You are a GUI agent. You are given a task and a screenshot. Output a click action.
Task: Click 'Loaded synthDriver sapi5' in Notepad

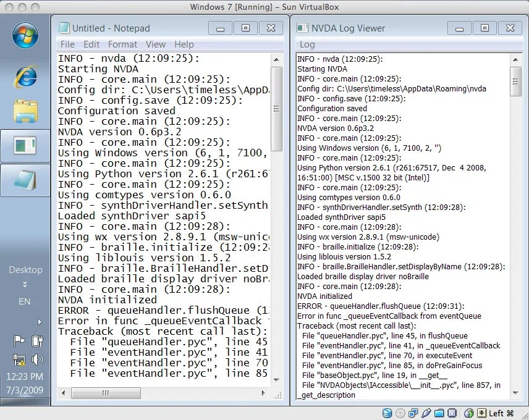click(132, 216)
